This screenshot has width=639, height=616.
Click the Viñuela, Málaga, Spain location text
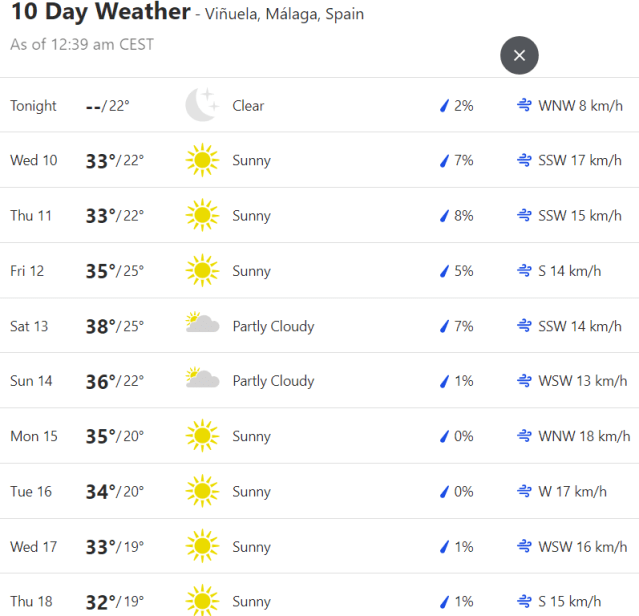(x=286, y=15)
